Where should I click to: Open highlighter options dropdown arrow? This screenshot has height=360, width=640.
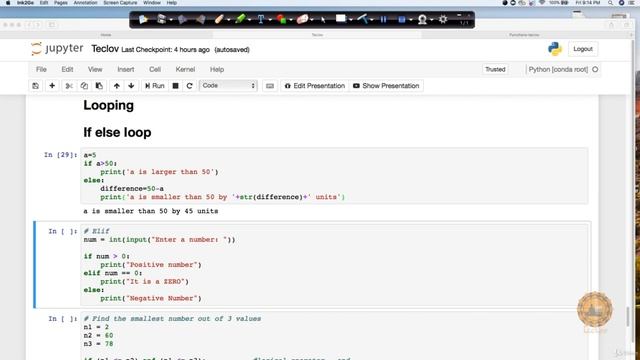pos(249,20)
